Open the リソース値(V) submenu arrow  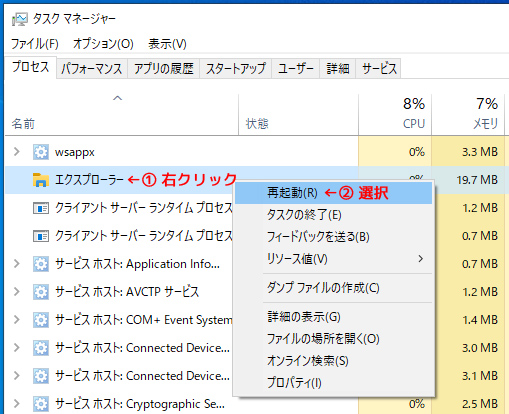pyautogui.click(x=421, y=259)
